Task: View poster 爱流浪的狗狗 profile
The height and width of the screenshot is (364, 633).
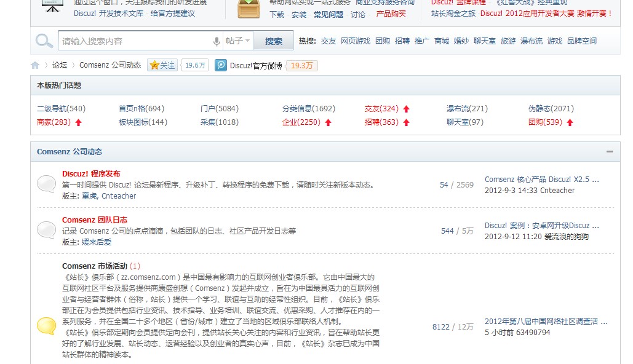Action: pyautogui.click(x=566, y=237)
